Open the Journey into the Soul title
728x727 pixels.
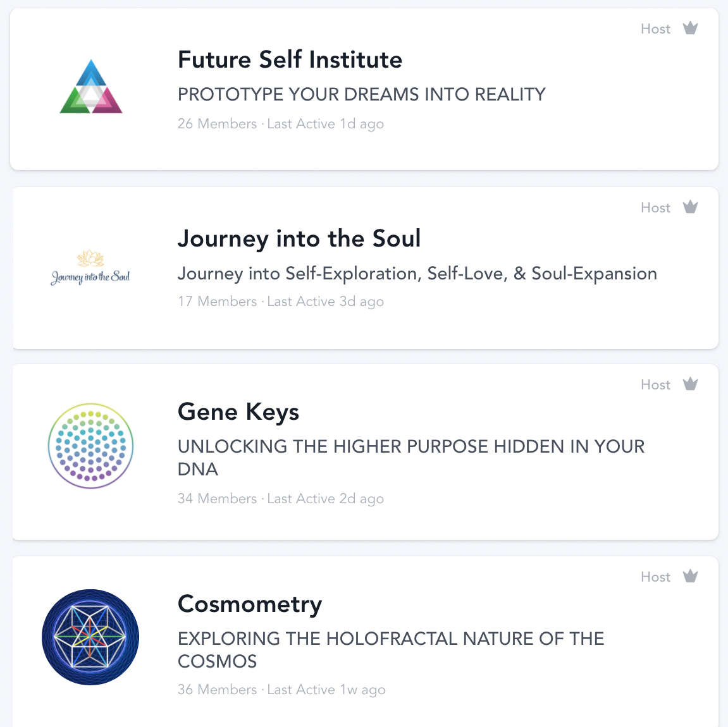[299, 239]
